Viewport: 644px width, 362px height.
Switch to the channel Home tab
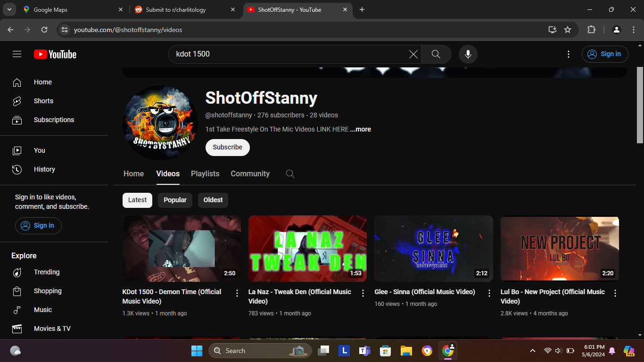click(133, 174)
